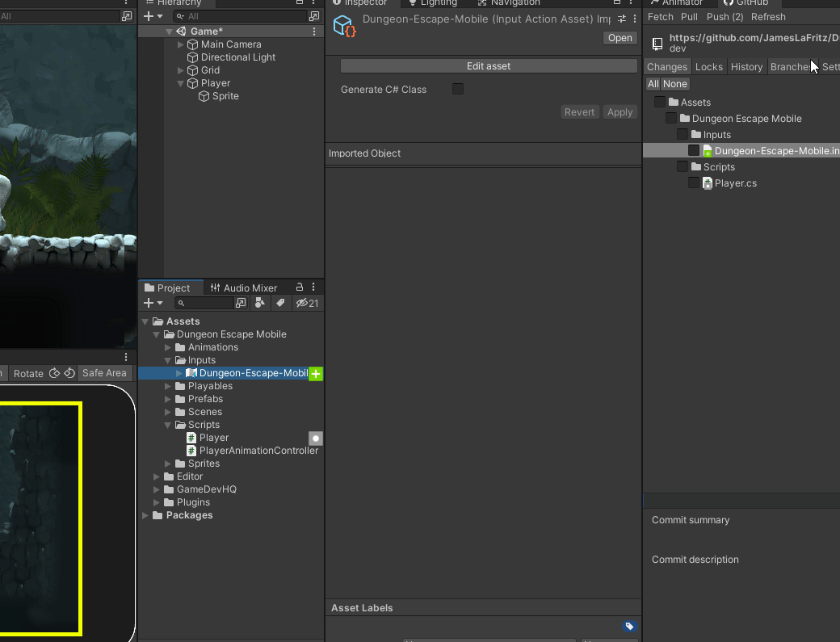Select the Rotate tool in the scene toolbar
The image size is (840, 642).
[x=28, y=373]
